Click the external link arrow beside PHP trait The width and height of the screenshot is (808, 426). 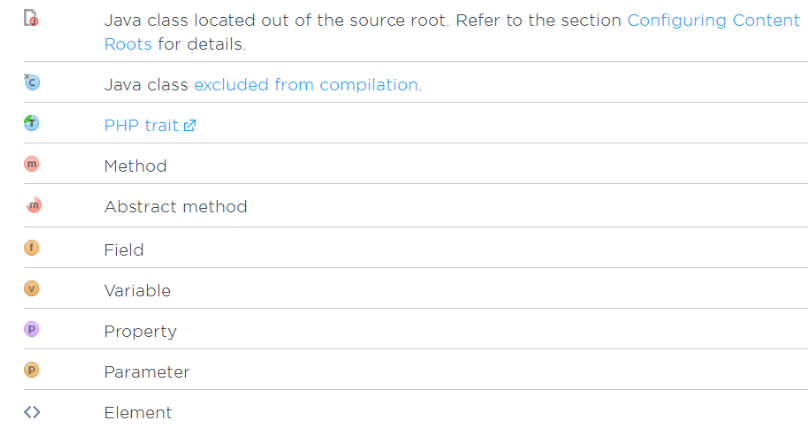click(x=188, y=126)
